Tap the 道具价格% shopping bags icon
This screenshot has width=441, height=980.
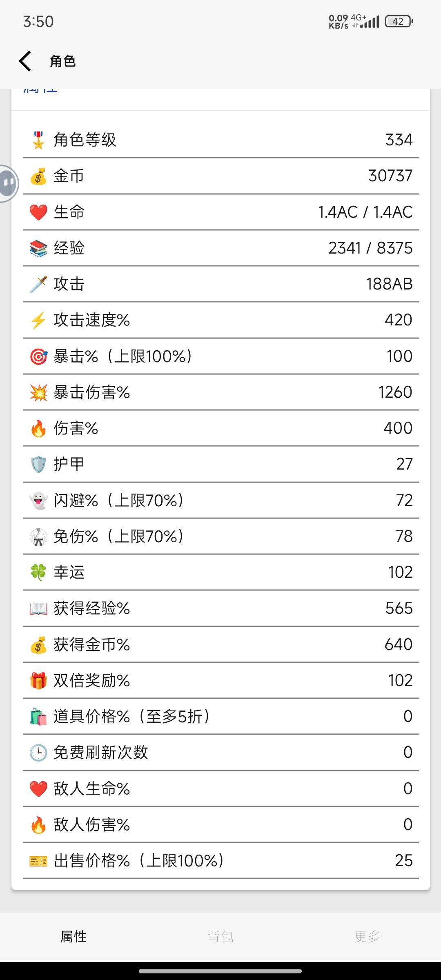click(38, 716)
